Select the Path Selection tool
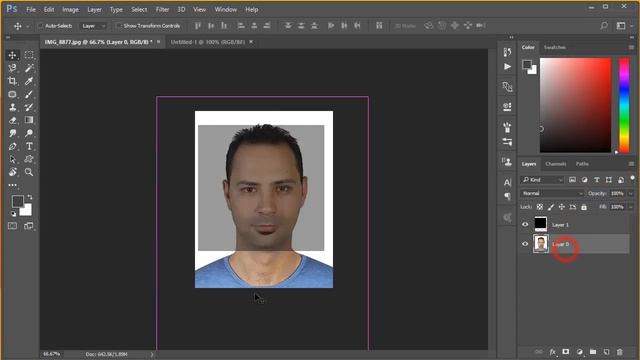This screenshot has height=360, width=640. pyautogui.click(x=12, y=159)
